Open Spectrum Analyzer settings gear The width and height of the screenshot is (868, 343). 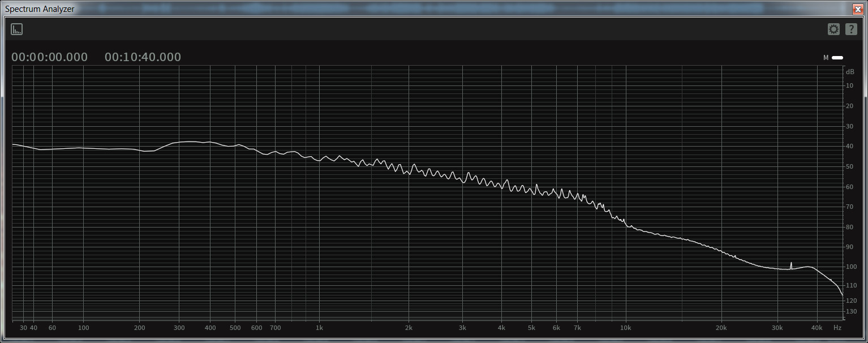[833, 29]
